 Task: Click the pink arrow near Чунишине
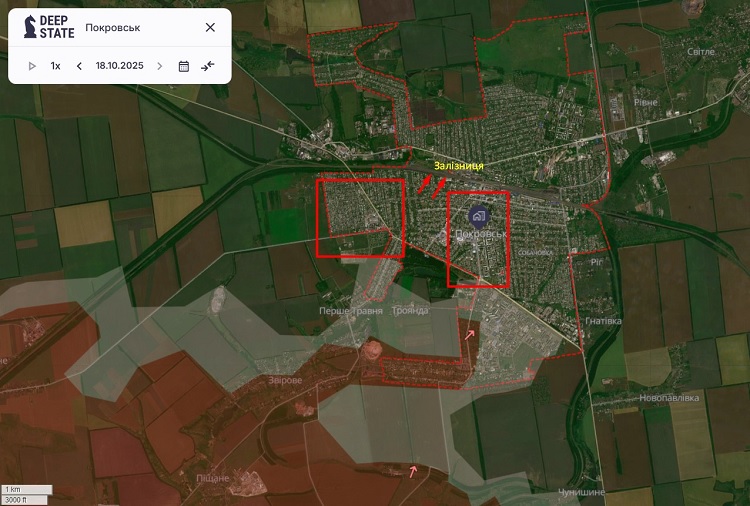(x=414, y=470)
